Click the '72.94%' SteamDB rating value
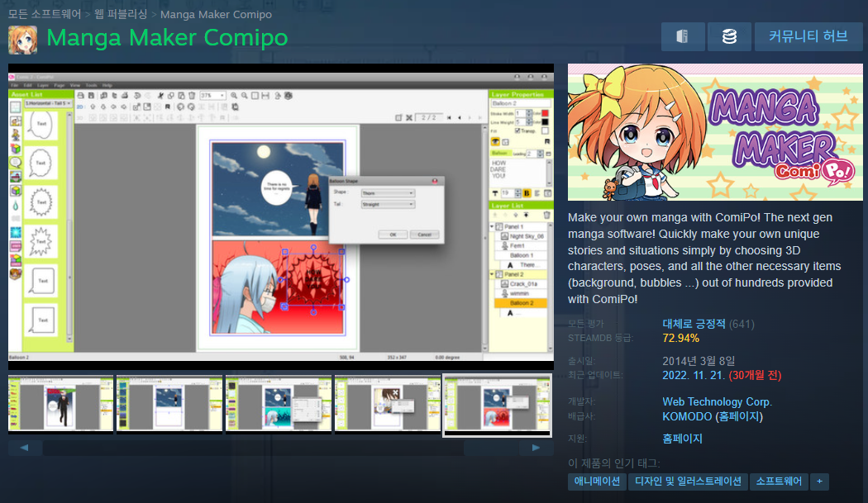 [x=681, y=338]
